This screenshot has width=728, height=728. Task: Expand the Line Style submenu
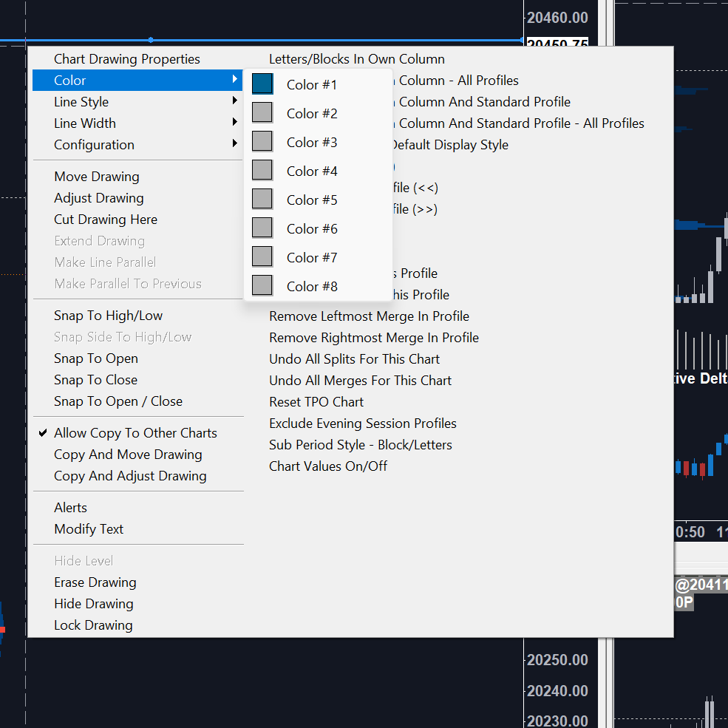coord(137,102)
